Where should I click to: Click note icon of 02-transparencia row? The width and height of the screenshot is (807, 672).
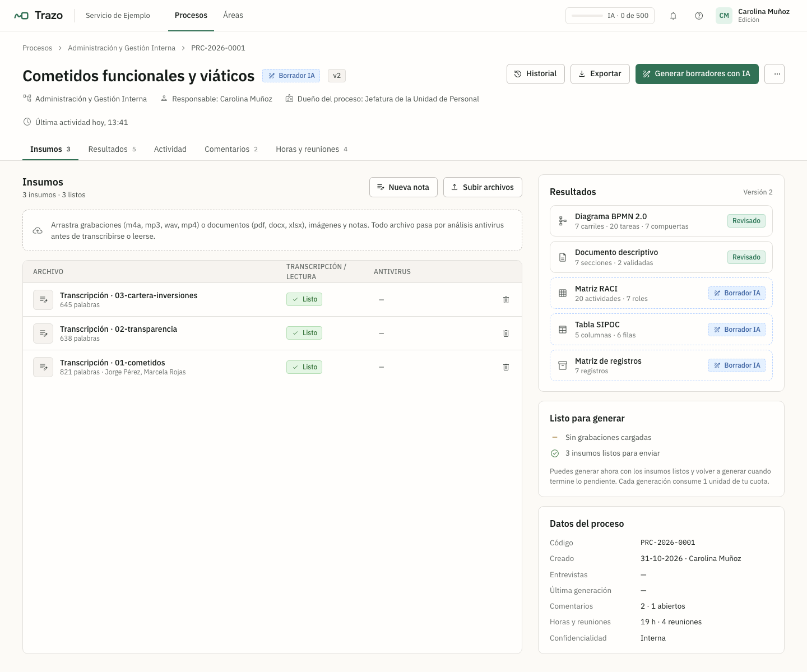(x=43, y=333)
